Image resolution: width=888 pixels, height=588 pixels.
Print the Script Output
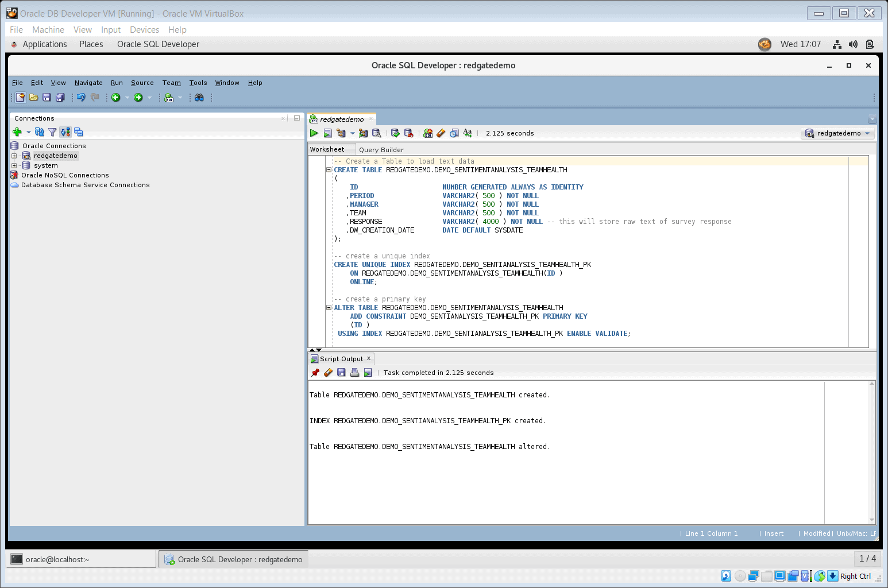click(x=355, y=373)
